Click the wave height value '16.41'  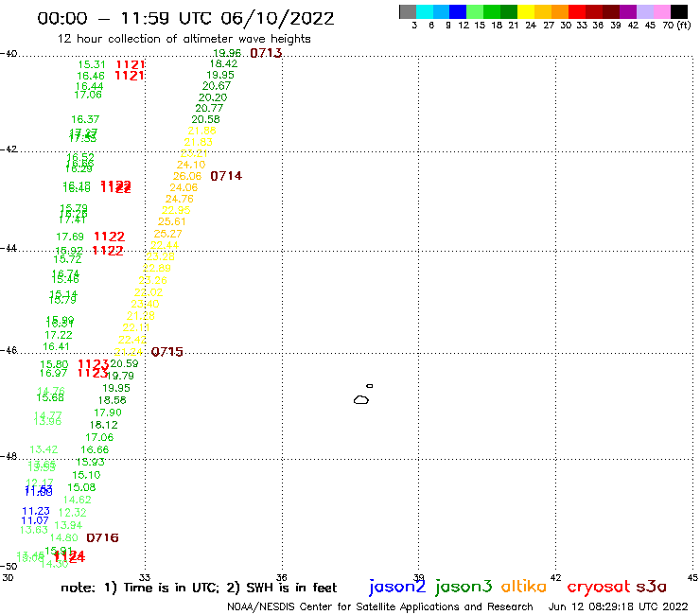pos(56,346)
